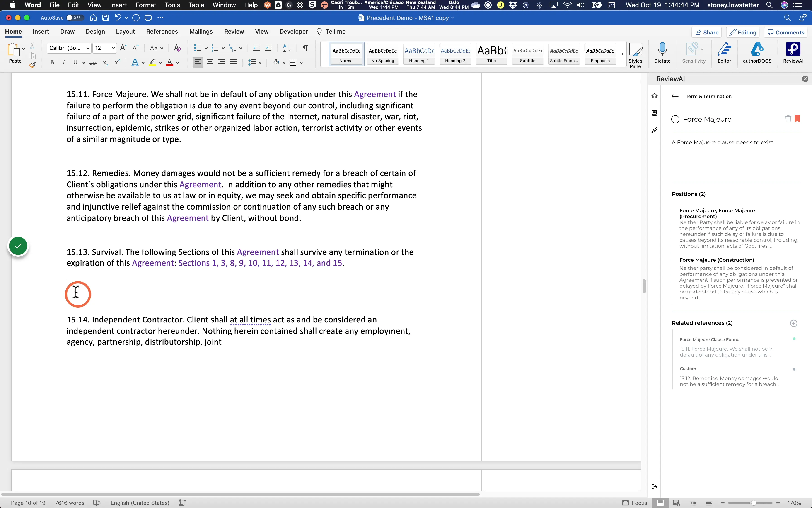This screenshot has width=812, height=508.
Task: Clear all formatting icon
Action: 177,48
